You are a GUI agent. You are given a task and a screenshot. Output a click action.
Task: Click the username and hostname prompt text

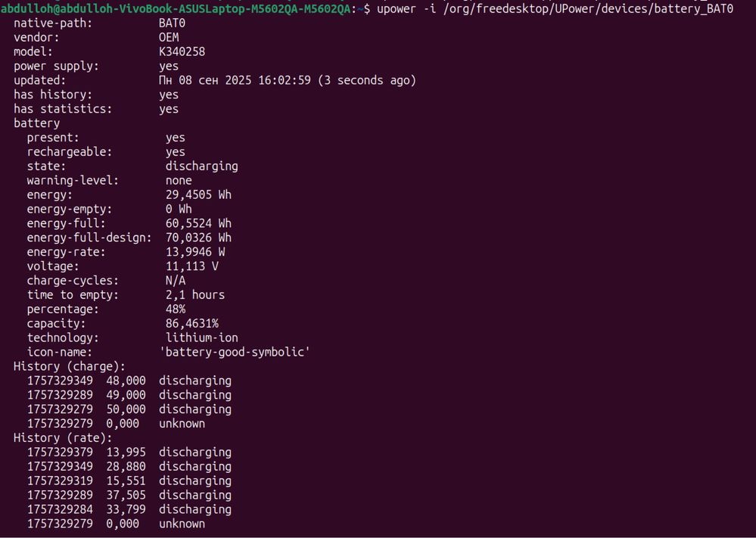(x=176, y=8)
